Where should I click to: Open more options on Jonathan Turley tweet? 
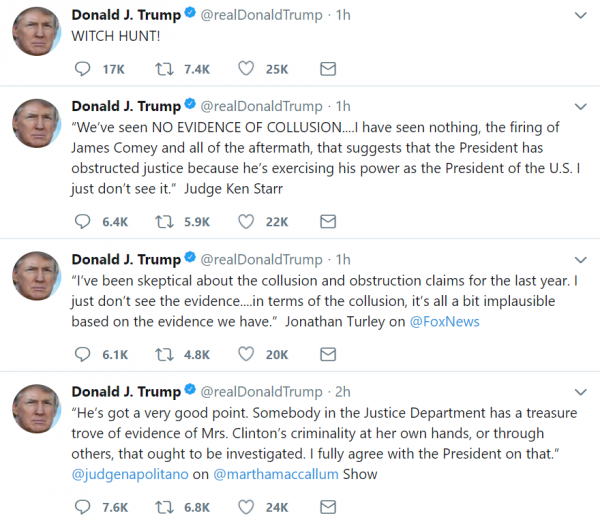coord(581,260)
